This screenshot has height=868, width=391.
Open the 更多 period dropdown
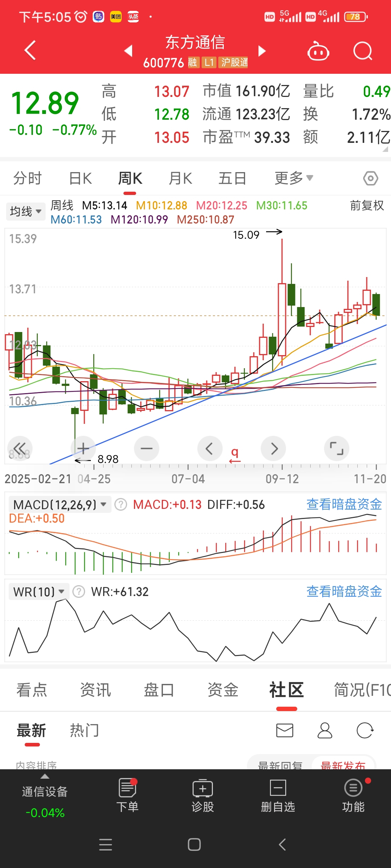[294, 178]
